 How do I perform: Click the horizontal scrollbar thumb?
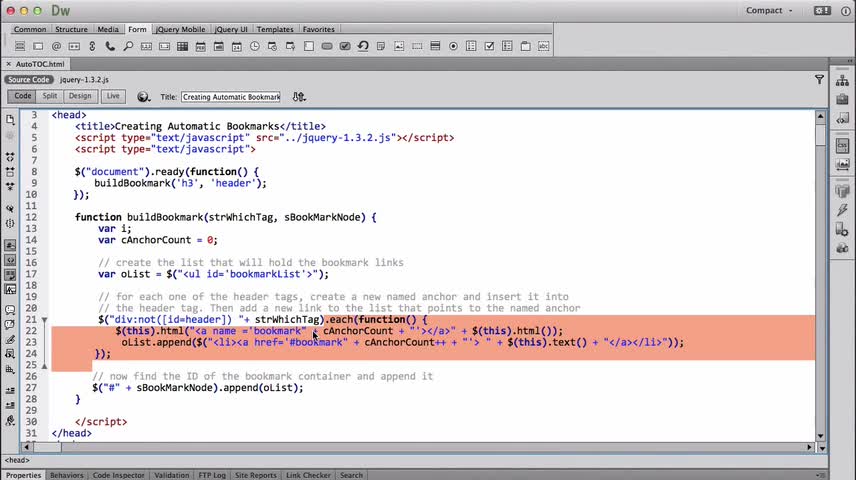[x=47, y=447]
